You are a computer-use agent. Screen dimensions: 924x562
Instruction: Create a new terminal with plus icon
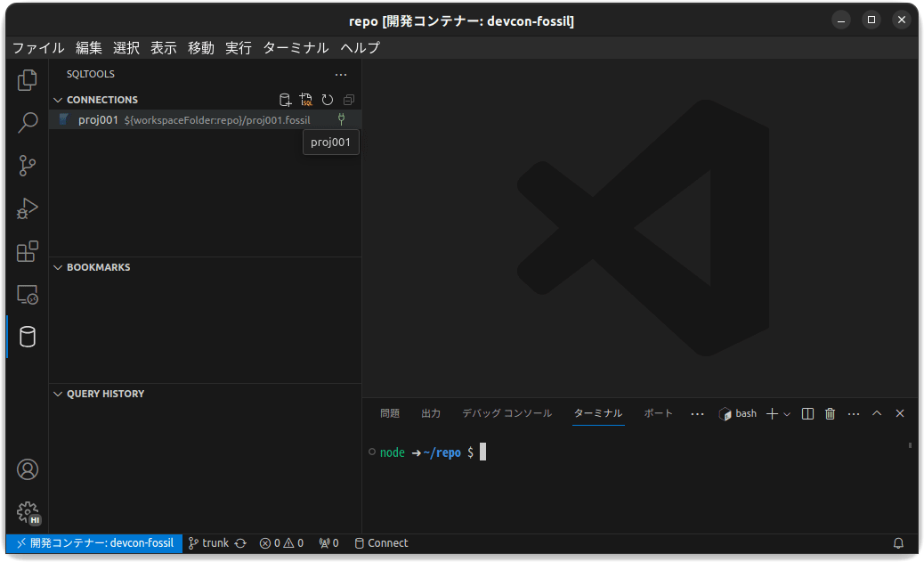772,414
